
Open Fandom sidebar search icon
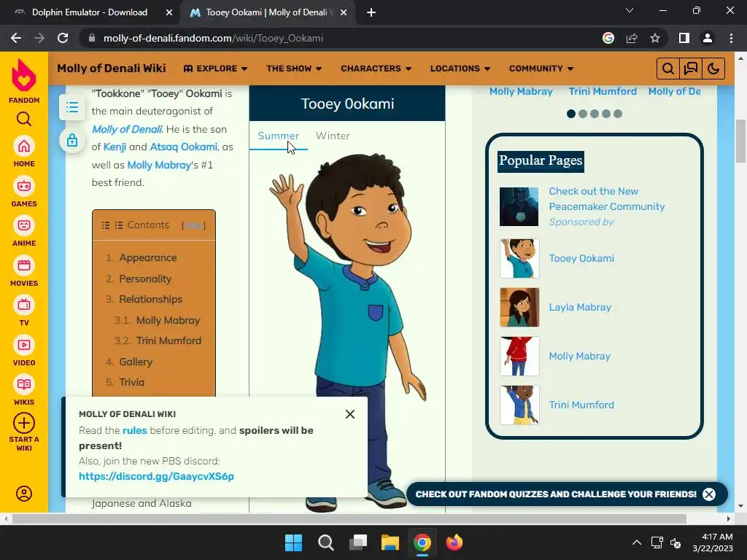24,119
